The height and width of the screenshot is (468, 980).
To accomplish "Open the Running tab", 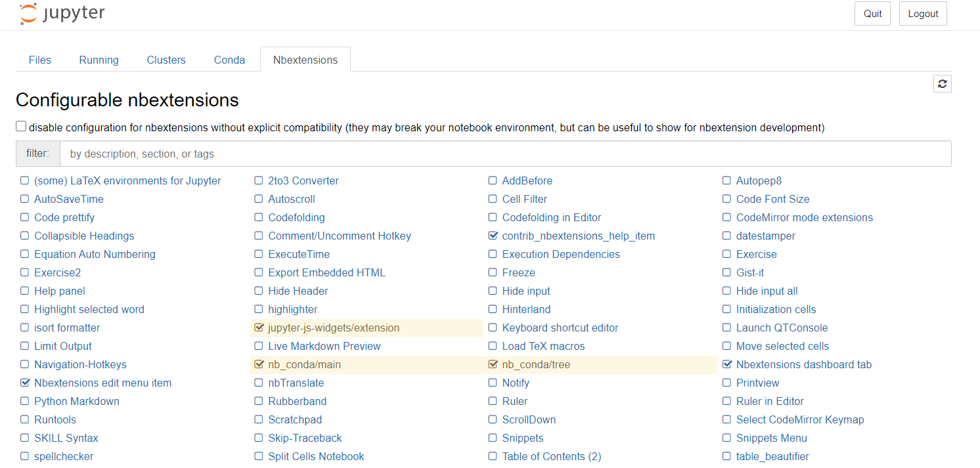I will pyautogui.click(x=99, y=59).
